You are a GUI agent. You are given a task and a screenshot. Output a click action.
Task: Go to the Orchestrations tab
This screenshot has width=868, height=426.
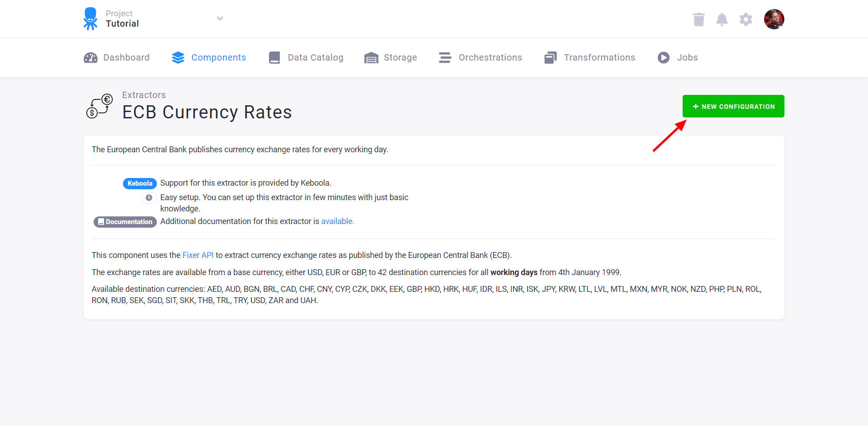(x=480, y=58)
